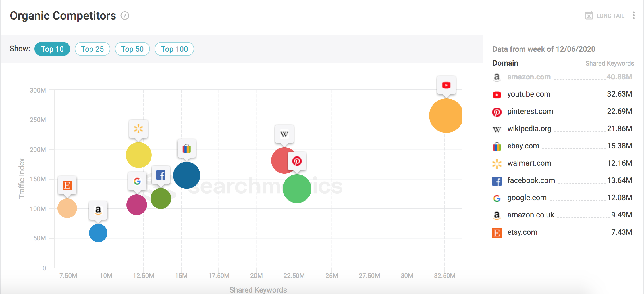Click the orange YouTube bubble
This screenshot has width=644, height=294.
click(446, 116)
